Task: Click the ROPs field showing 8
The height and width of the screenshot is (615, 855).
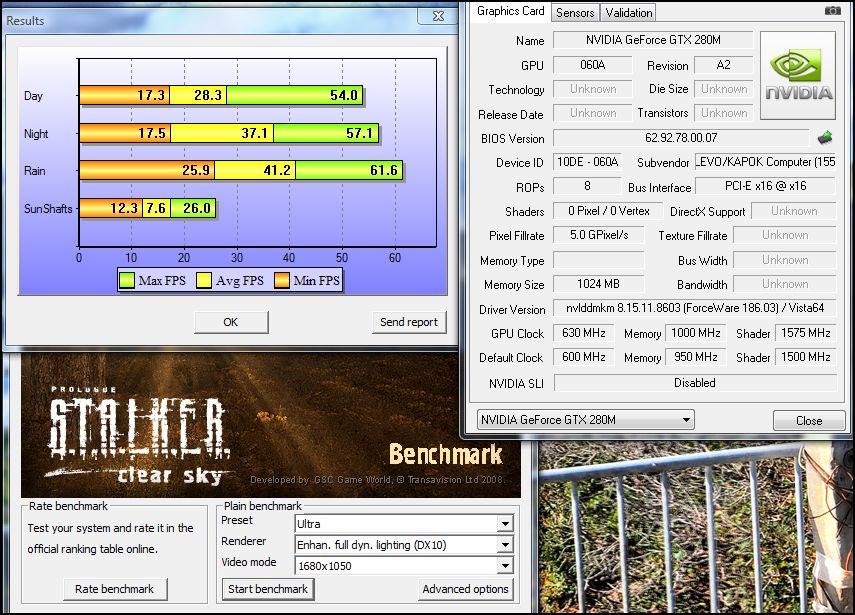Action: 587,186
